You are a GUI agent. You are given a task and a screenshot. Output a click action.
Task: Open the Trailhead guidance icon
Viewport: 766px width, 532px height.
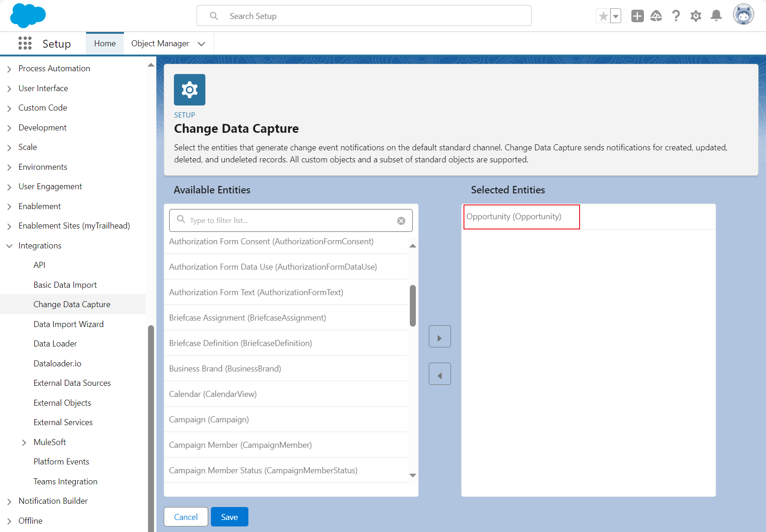pyautogui.click(x=656, y=16)
